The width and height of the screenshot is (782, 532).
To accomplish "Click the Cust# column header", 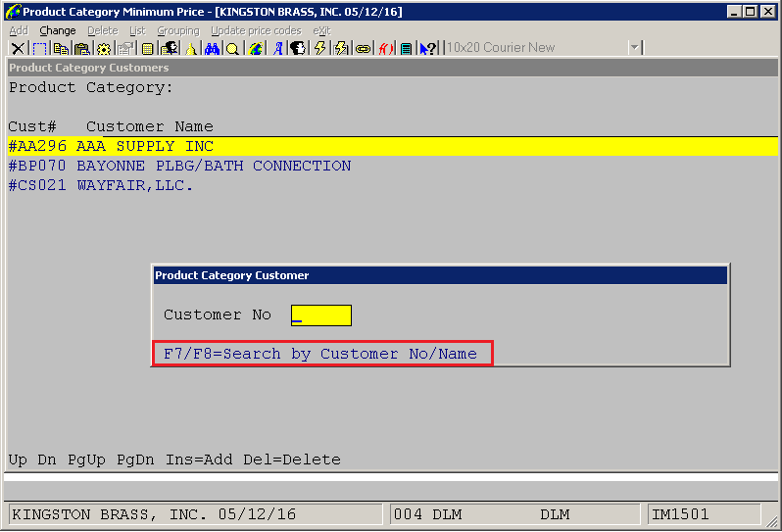I will (32, 126).
